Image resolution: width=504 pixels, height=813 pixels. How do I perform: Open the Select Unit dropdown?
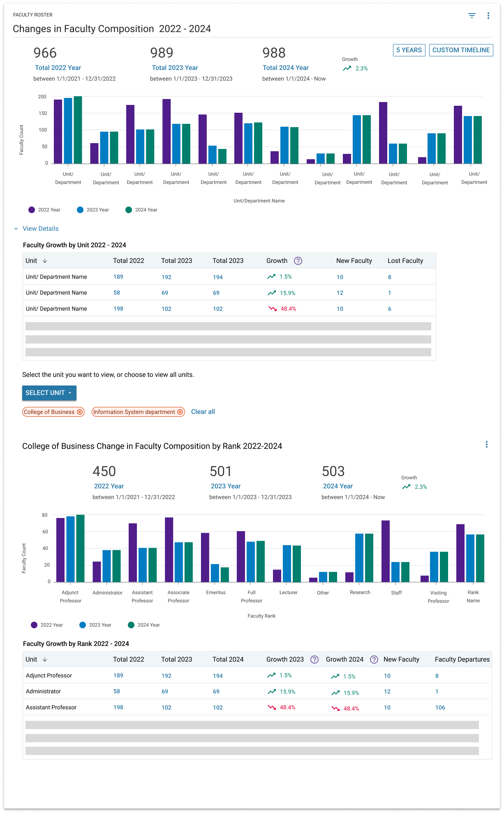pos(49,393)
